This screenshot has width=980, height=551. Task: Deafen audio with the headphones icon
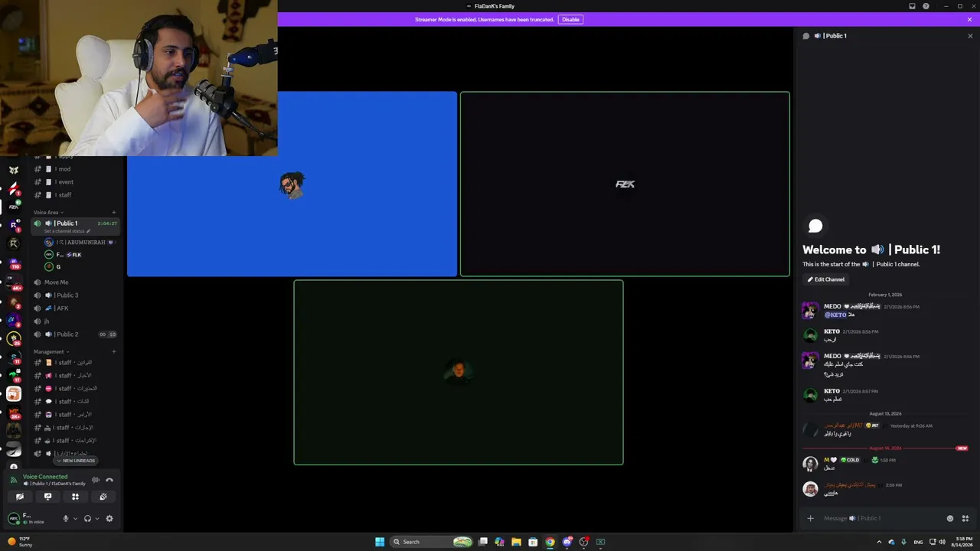(x=87, y=518)
